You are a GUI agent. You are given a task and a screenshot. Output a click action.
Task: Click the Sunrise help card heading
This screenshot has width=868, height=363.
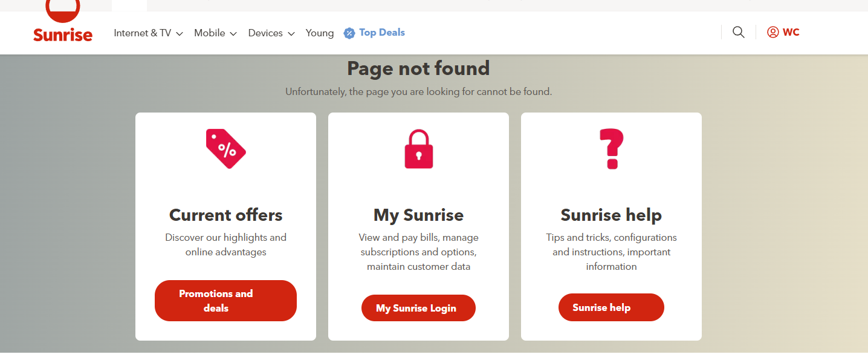611,215
